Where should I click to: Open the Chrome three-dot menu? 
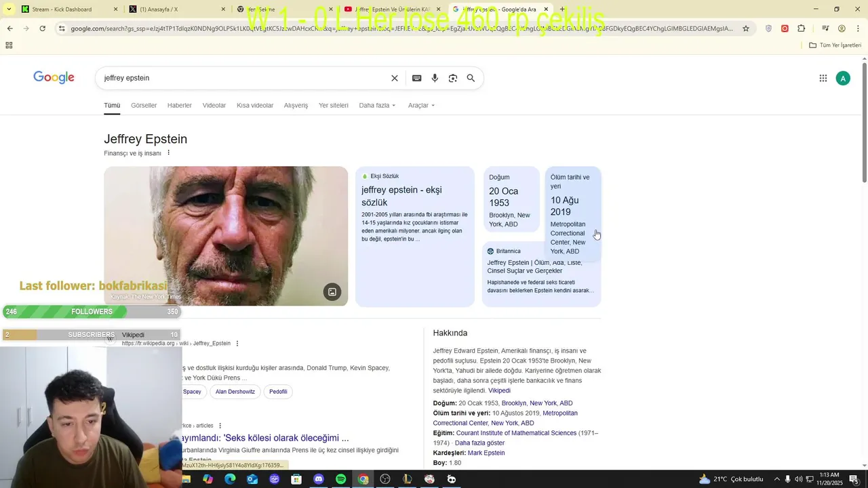click(x=858, y=28)
